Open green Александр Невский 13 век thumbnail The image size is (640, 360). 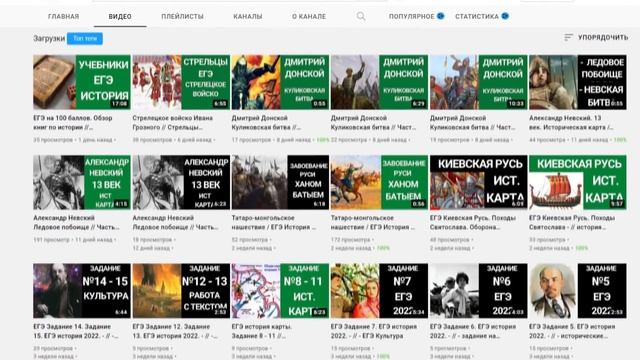pos(82,182)
